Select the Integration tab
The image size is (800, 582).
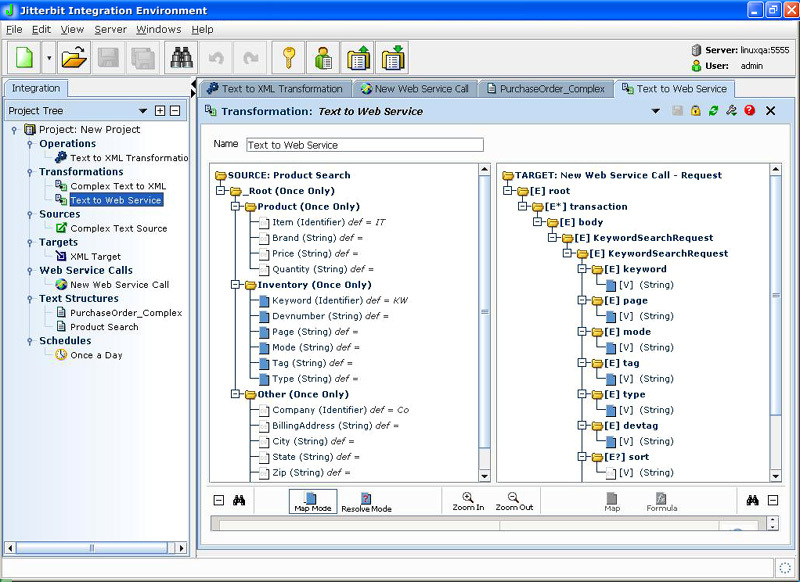tap(36, 88)
